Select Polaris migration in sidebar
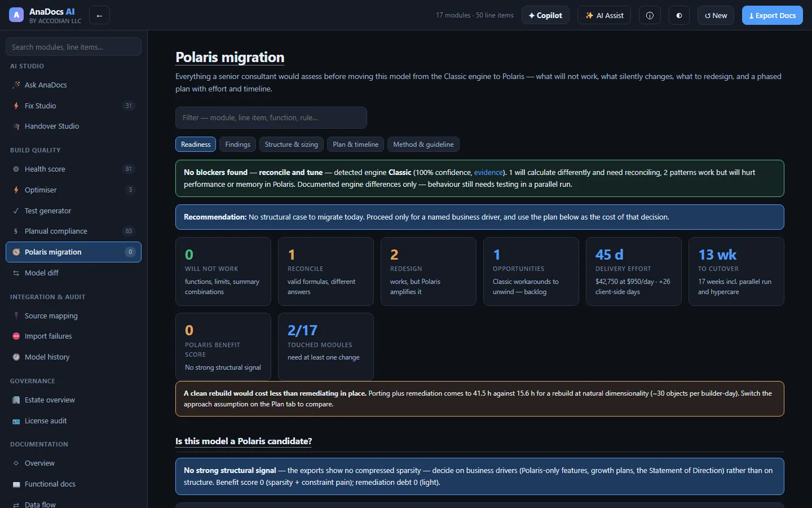 click(73, 252)
